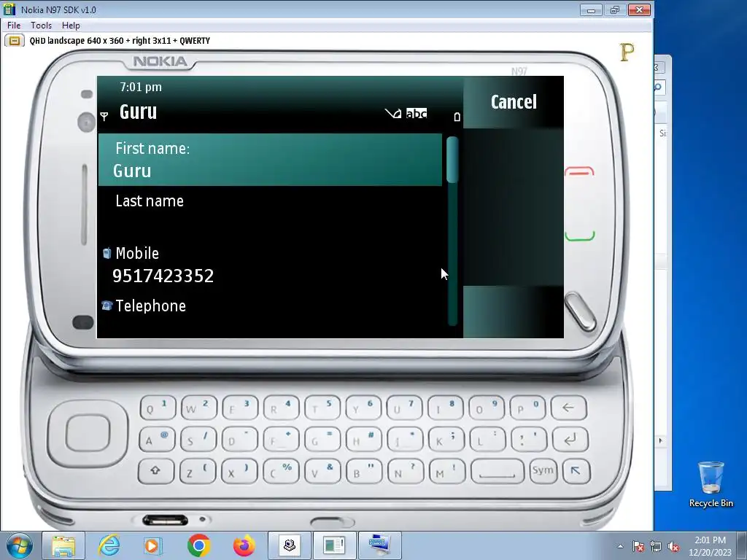Click the K key on the keyboard
This screenshot has width=747, height=560.
pos(446,440)
